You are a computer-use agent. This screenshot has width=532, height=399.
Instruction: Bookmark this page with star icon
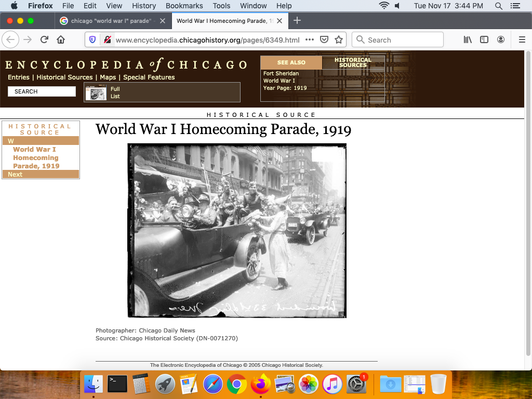339,40
